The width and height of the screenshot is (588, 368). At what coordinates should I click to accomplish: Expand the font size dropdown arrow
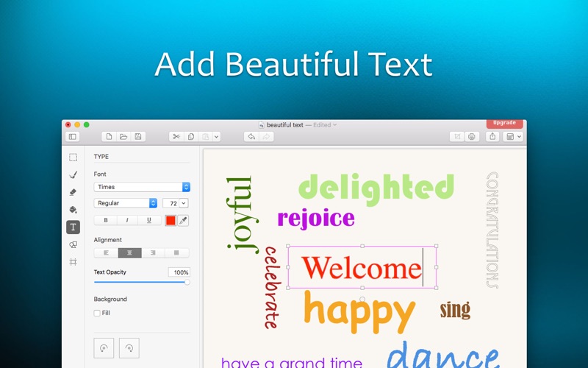point(184,203)
